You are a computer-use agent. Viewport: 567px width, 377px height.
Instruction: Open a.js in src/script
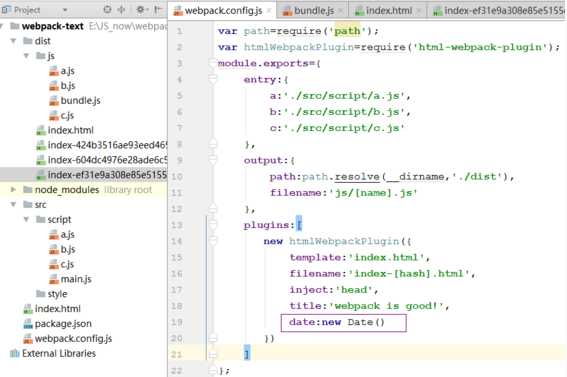point(67,235)
